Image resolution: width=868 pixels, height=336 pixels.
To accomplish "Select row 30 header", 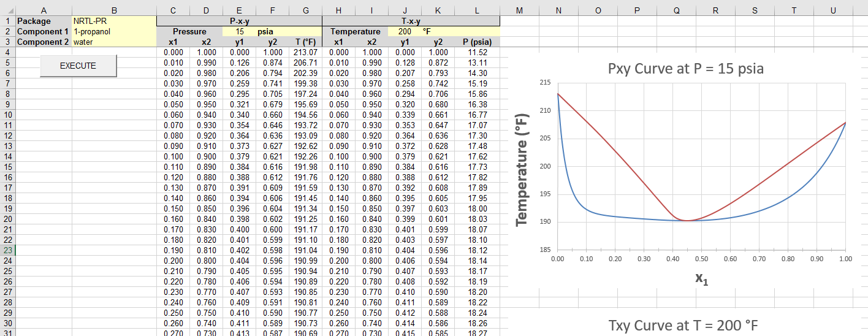I will (7, 323).
